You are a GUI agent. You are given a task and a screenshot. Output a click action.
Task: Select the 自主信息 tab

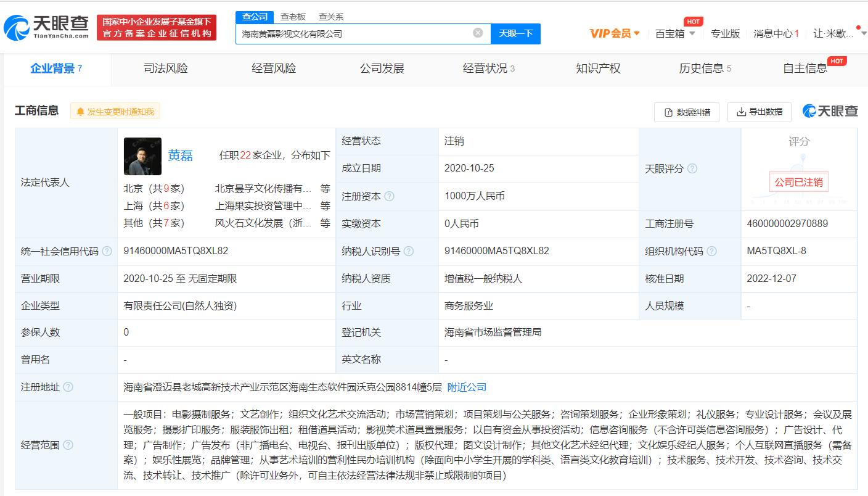[x=805, y=68]
